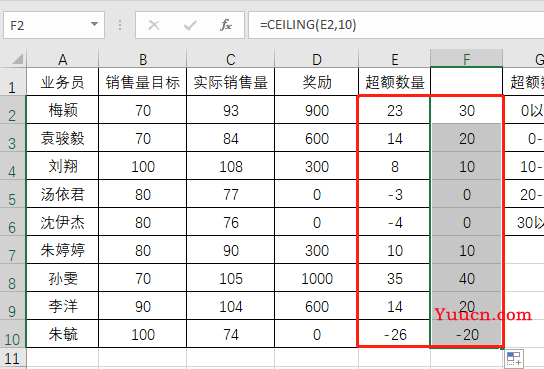
Task: Click the formula bar resize dots handle
Action: [120, 25]
